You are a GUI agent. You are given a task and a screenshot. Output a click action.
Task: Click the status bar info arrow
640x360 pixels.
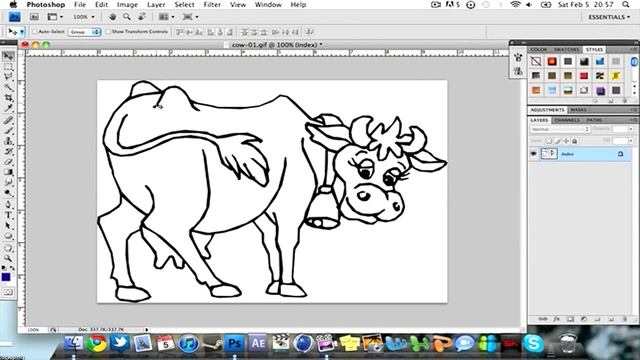tap(147, 329)
